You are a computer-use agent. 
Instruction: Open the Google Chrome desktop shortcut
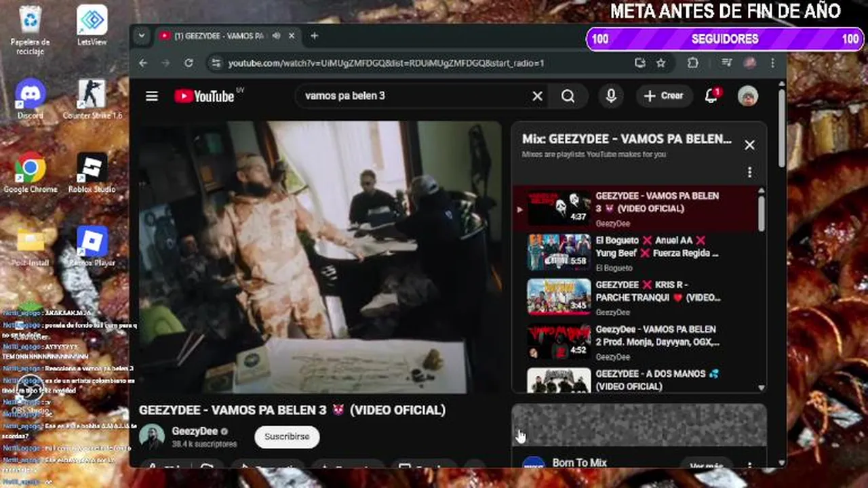point(30,173)
